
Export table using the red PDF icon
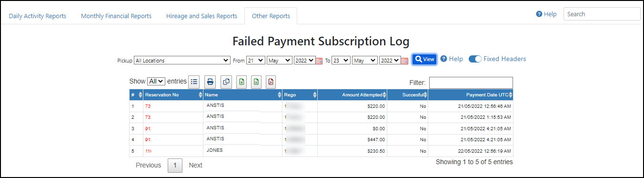pyautogui.click(x=271, y=82)
